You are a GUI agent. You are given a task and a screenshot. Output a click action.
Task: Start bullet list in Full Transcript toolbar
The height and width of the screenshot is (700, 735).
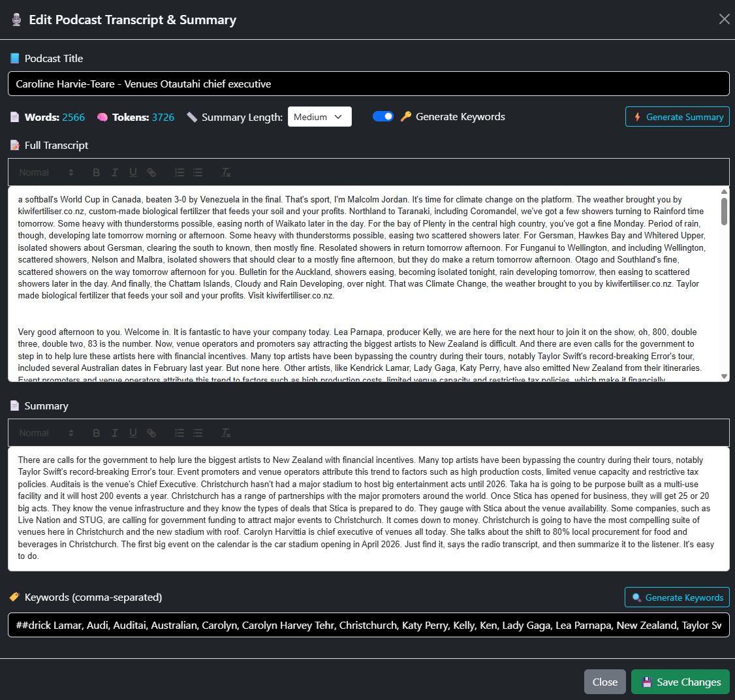point(198,172)
